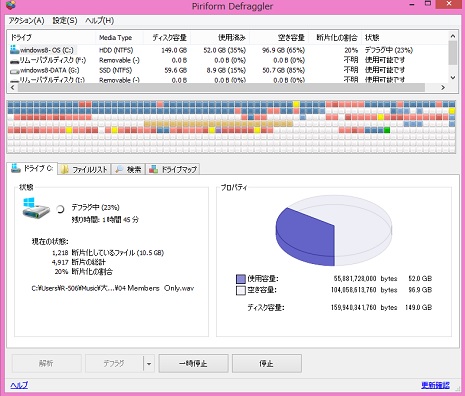Viewport: 465px width, 396px height.
Task: Click the '8.9 GB (15%)' used cell
Action: point(226,70)
